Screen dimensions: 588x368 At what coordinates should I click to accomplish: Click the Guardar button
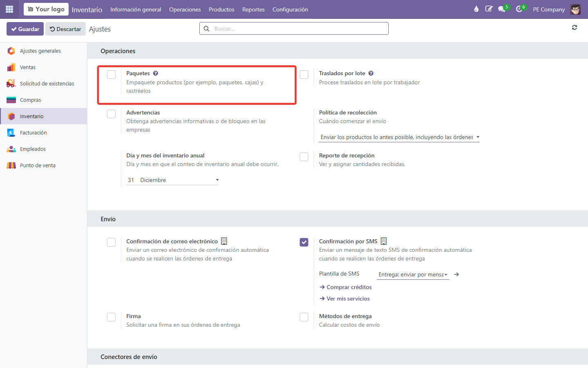(x=25, y=29)
